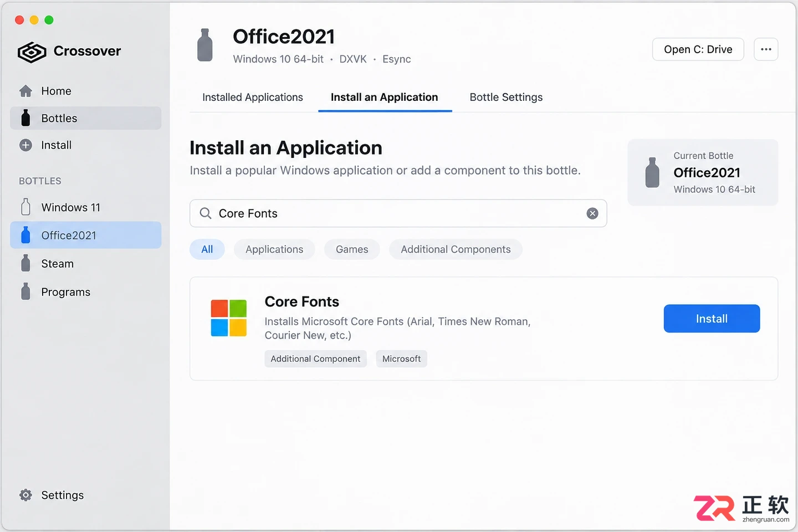Image resolution: width=798 pixels, height=532 pixels.
Task: Click the Settings gear icon
Action: (x=25, y=495)
